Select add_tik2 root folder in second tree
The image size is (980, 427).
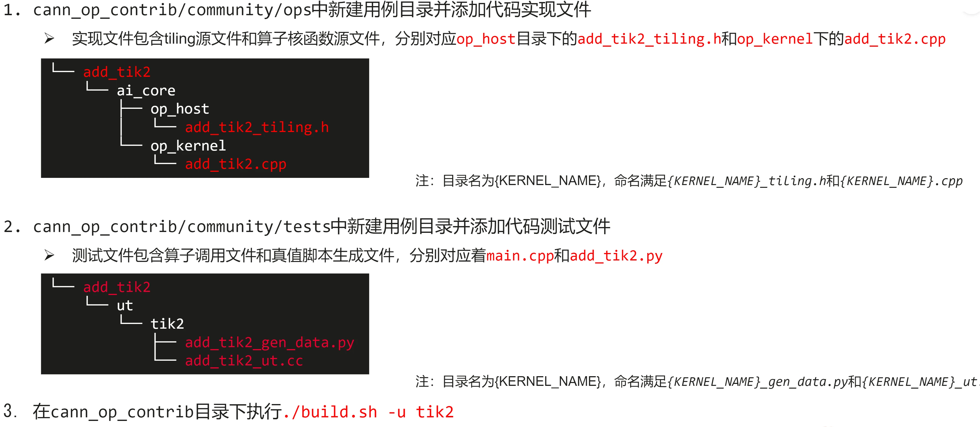pyautogui.click(x=117, y=287)
